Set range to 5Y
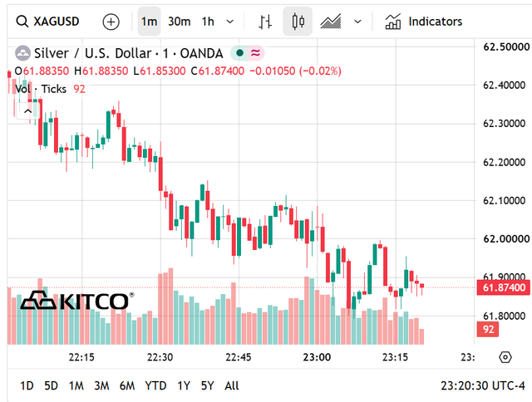This screenshot has width=532, height=402. click(207, 385)
